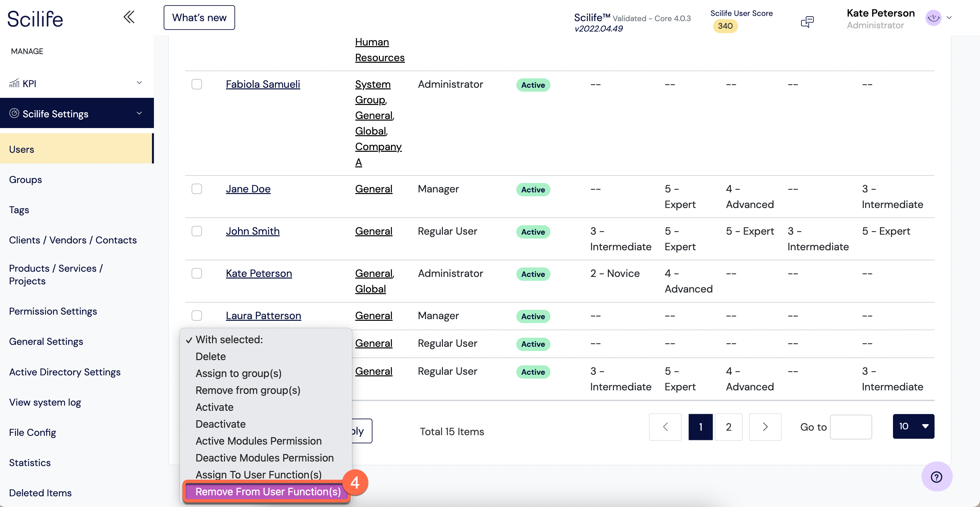
Task: Click the Scilife User Score badge
Action: 725,26
